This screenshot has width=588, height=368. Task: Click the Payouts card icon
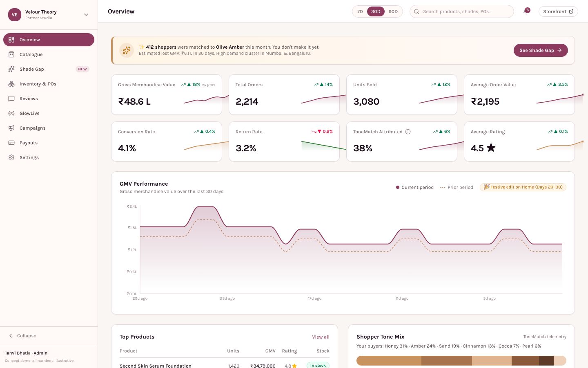(11, 143)
